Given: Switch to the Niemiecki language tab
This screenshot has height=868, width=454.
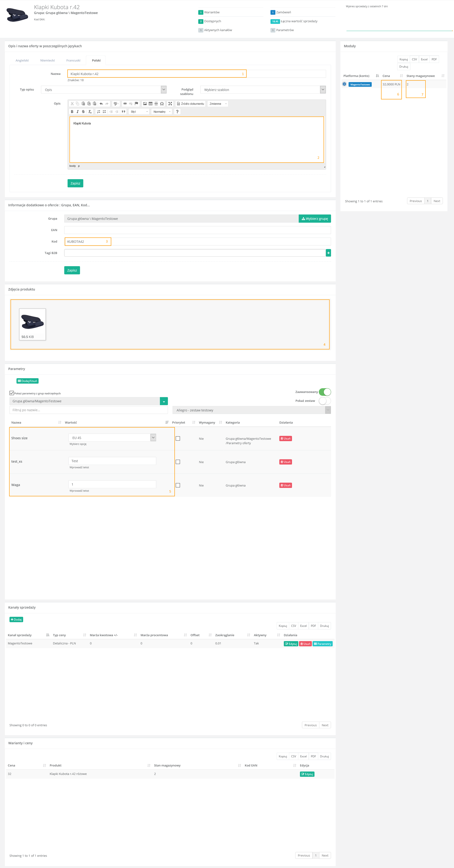Looking at the screenshot, I should pos(47,61).
